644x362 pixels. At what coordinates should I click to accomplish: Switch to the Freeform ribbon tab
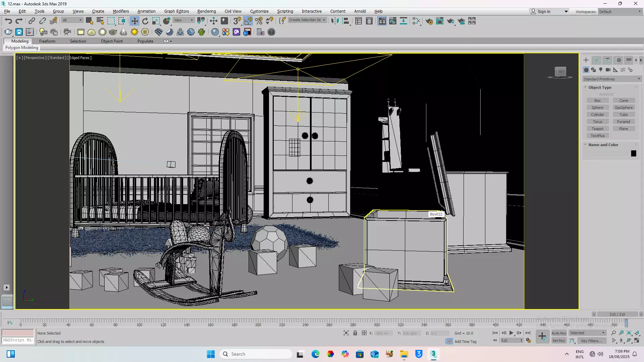47,41
